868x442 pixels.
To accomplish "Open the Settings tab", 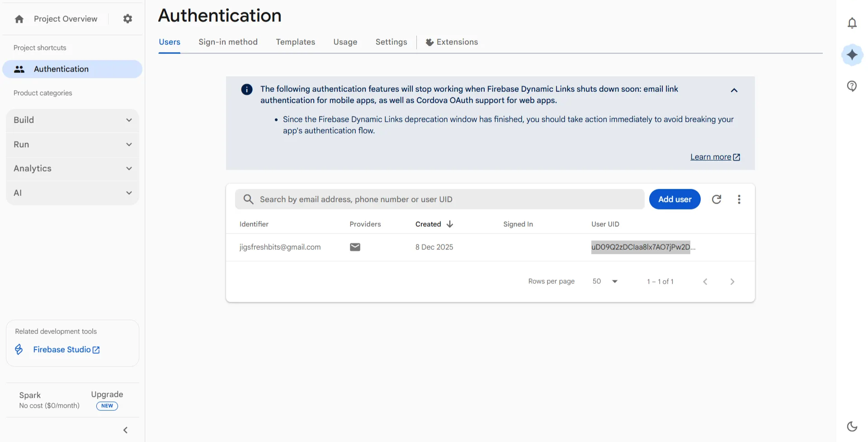I will click(x=392, y=42).
